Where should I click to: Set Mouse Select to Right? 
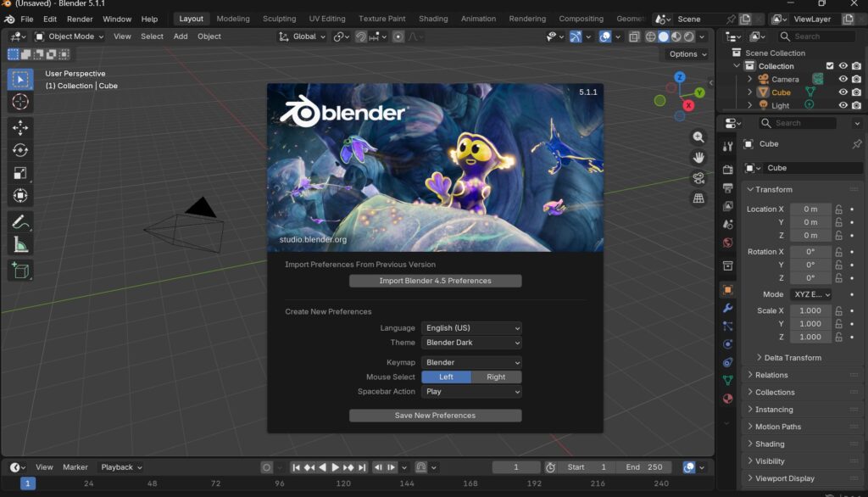496,377
